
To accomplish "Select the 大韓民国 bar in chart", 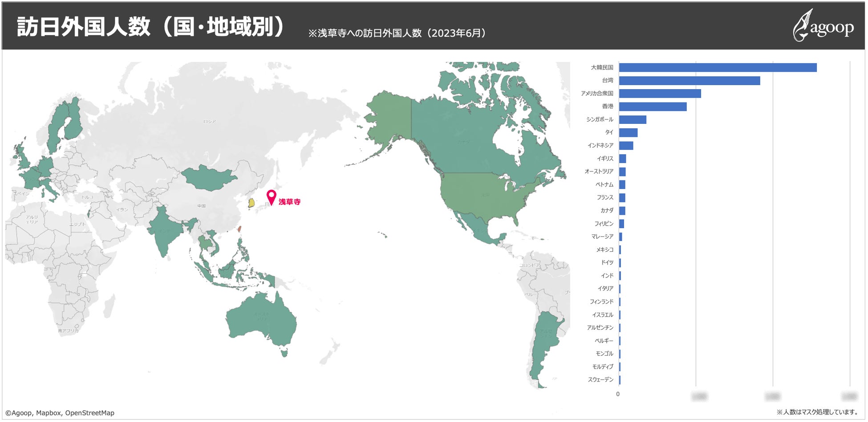I will tap(718, 67).
